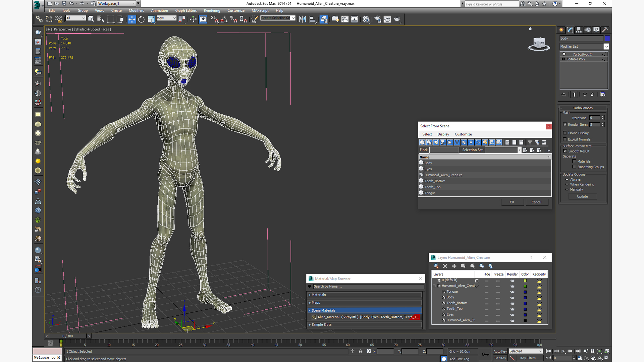
Task: Open the Utilities hammer panel tab
Action: tap(605, 30)
